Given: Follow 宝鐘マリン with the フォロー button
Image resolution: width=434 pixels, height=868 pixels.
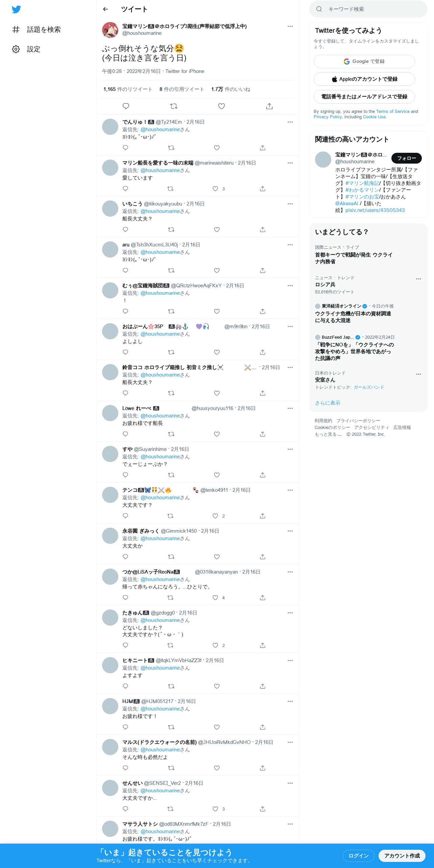Looking at the screenshot, I should 406,158.
